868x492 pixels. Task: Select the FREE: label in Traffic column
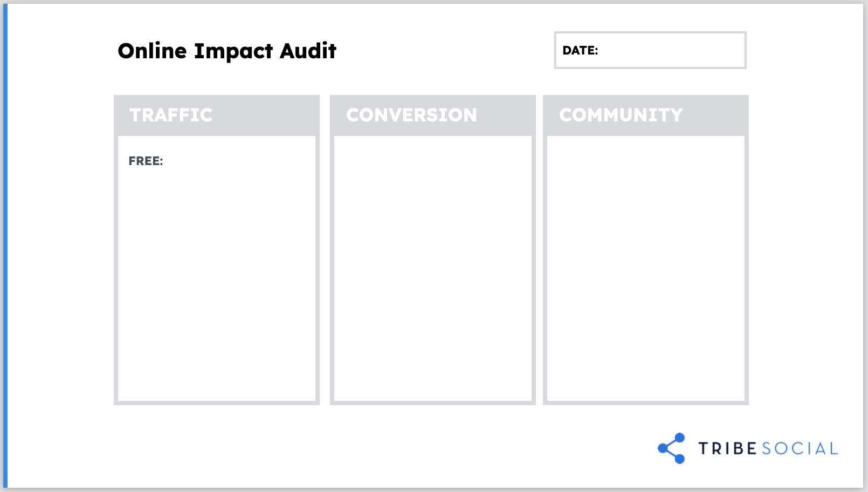click(x=146, y=161)
